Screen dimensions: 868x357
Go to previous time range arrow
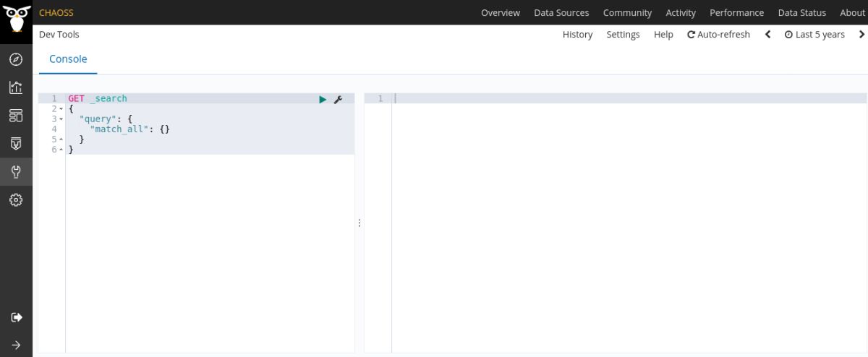click(767, 35)
